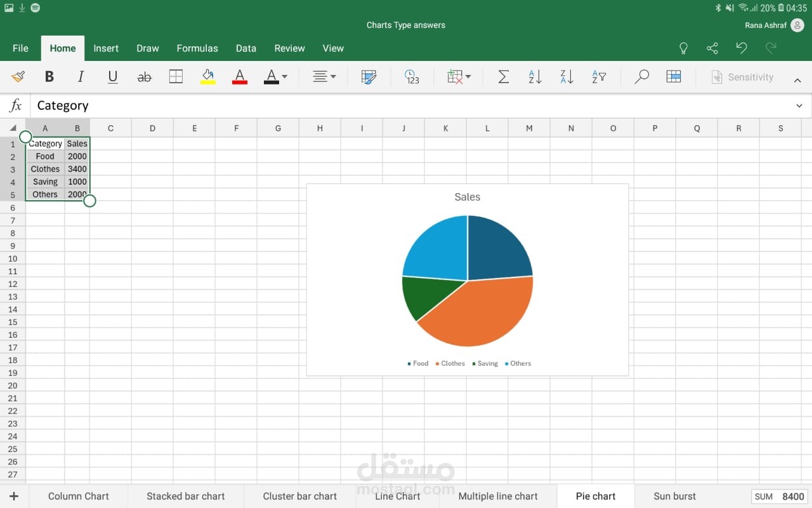Click the Format Painter brush icon

(18, 77)
